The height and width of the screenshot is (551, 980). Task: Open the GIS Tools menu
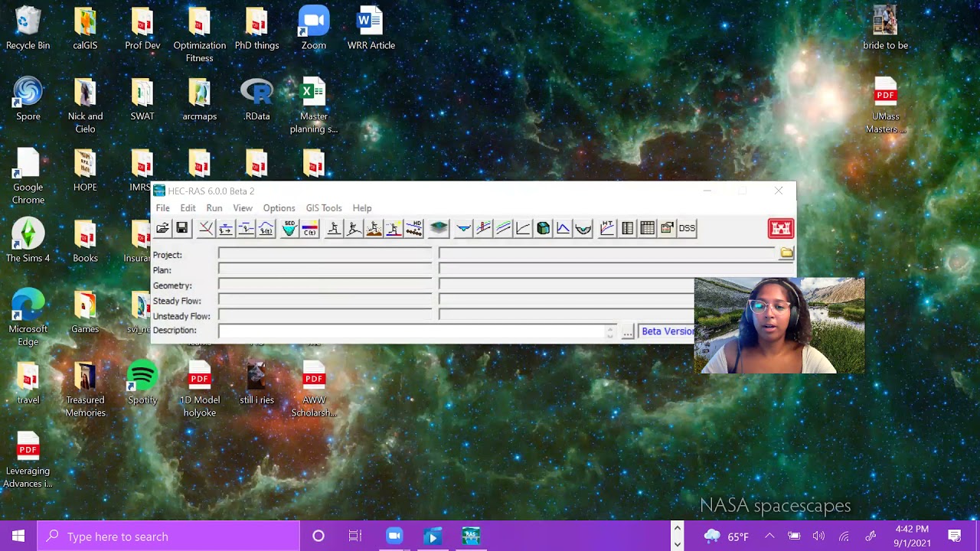[x=324, y=208]
